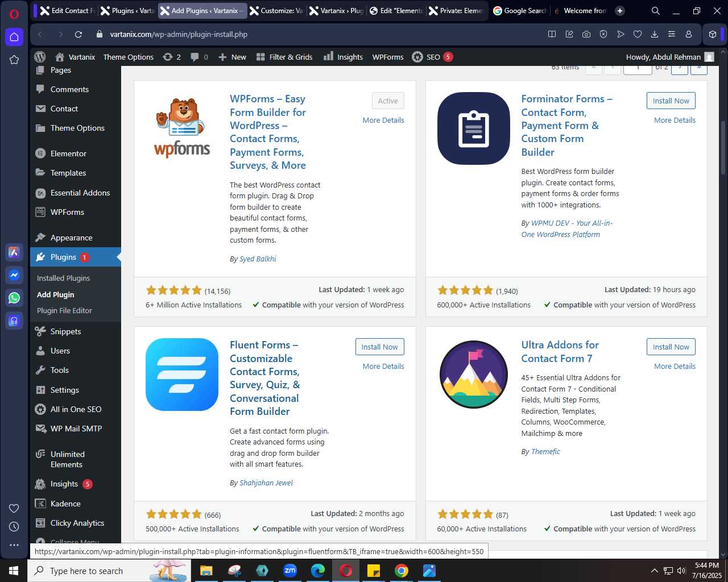Screen dimensions: 728x582
Task: Open Aria AI icon in Opera sidebar
Action: coord(14,252)
